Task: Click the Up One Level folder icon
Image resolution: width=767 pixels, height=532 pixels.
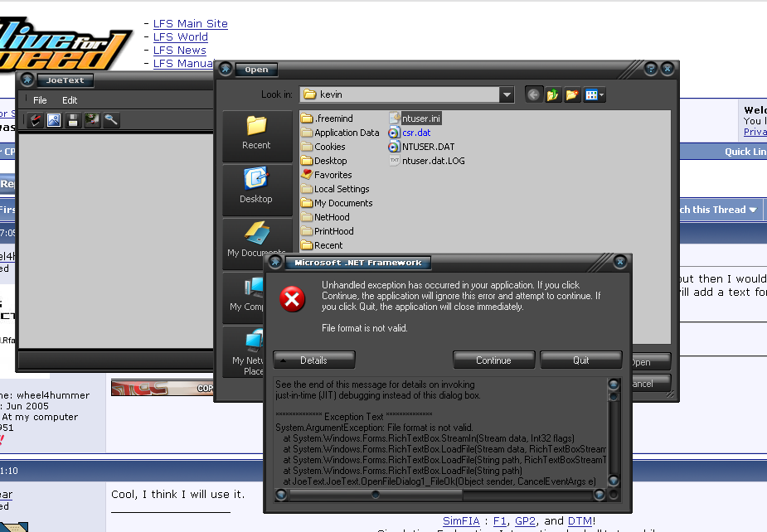Action: (x=553, y=94)
